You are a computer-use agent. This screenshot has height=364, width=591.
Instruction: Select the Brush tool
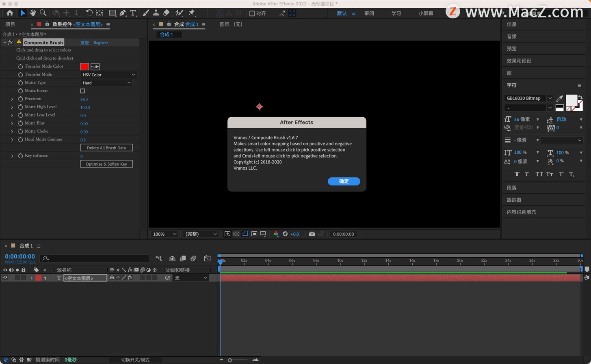pos(145,13)
